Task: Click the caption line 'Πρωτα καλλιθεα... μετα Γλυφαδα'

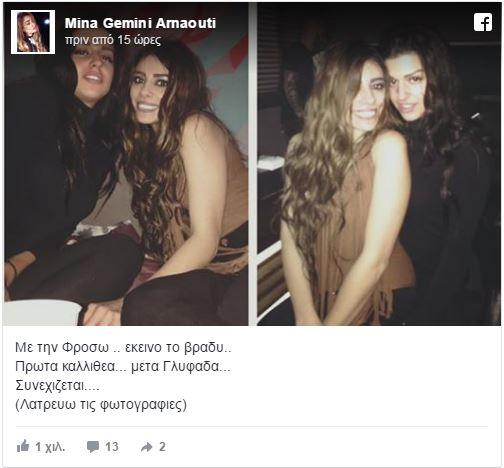Action: click(x=123, y=367)
